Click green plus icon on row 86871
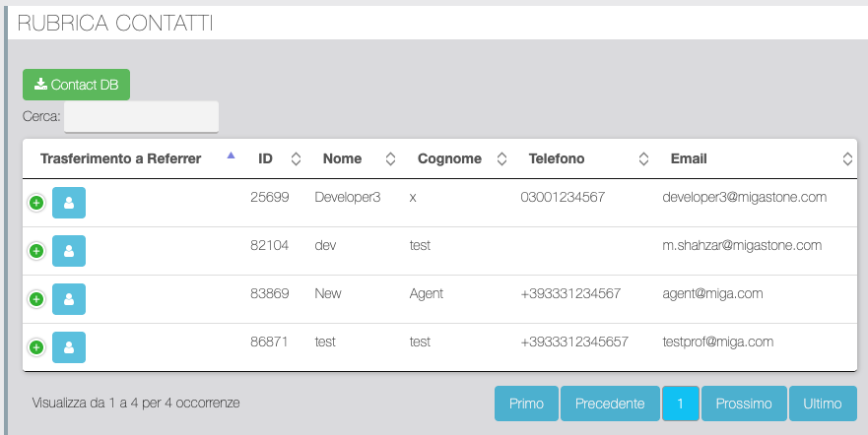 point(36,347)
